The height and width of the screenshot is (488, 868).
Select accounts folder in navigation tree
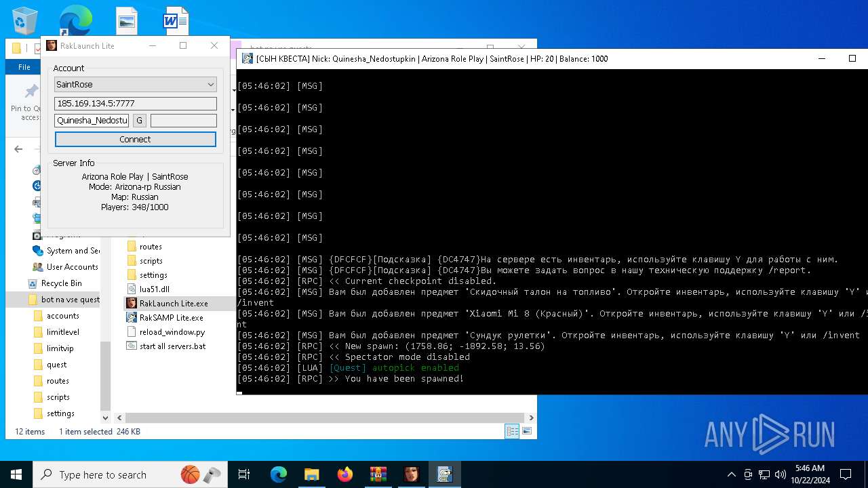click(62, 316)
